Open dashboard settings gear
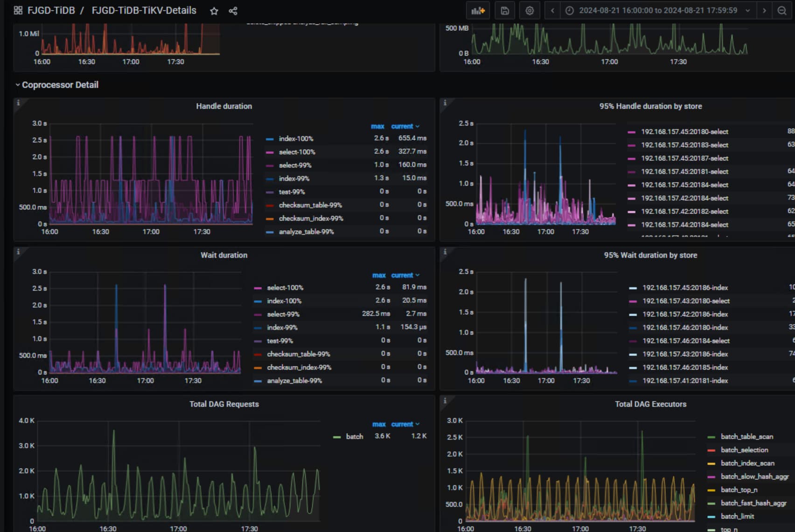 click(530, 11)
